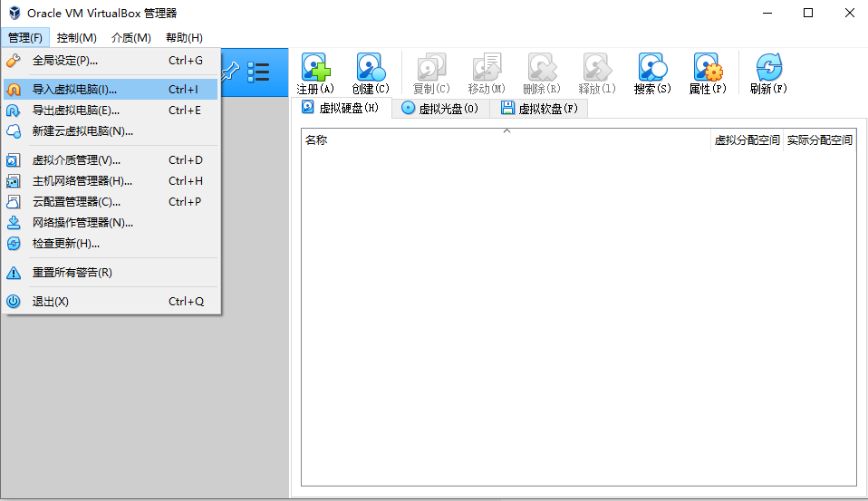Click the cloud-profile icon beside 云配置管理器
Screen dimensions: 868x501
14,201
